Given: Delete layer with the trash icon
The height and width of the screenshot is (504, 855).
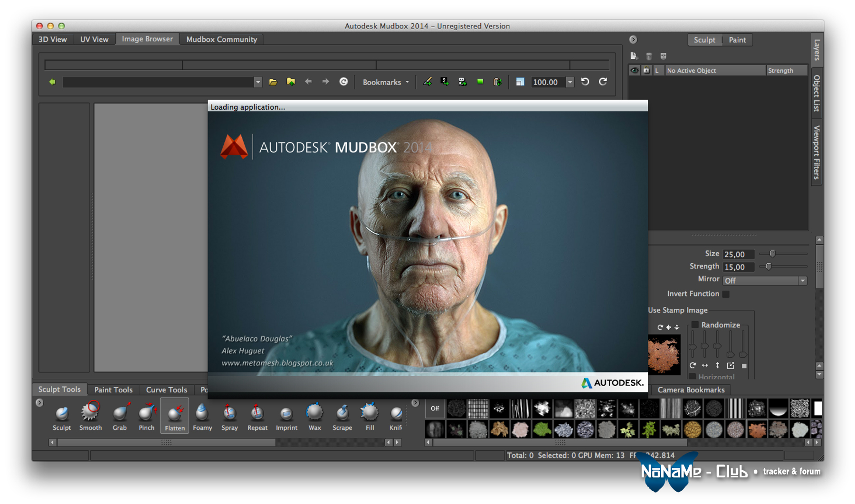Looking at the screenshot, I should click(649, 56).
